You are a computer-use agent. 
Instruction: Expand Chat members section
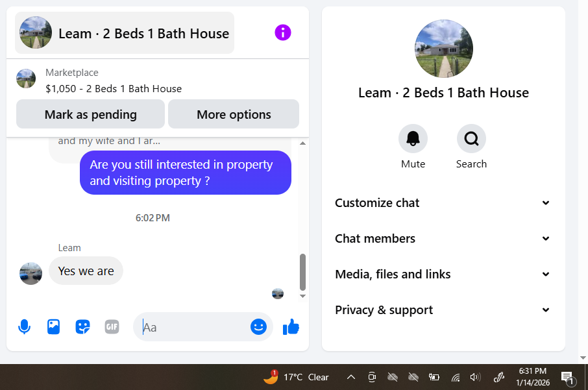point(443,239)
